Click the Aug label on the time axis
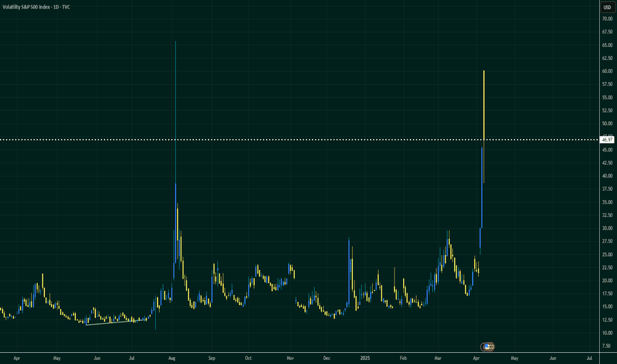Image resolution: width=617 pixels, height=364 pixels. pos(171,358)
